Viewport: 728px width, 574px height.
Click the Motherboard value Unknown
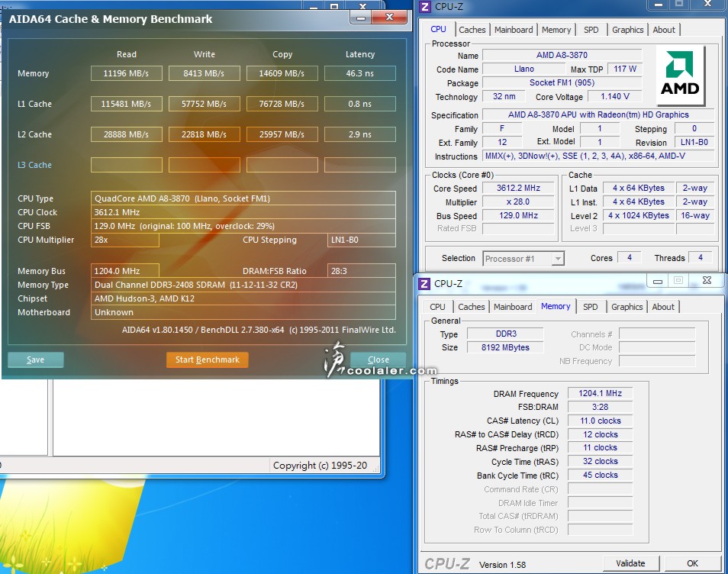(x=243, y=312)
